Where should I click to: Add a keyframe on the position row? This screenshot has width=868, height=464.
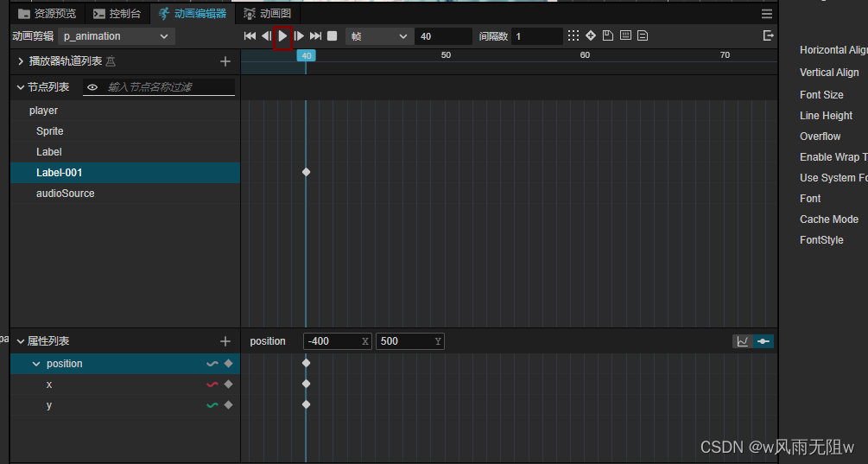point(228,364)
